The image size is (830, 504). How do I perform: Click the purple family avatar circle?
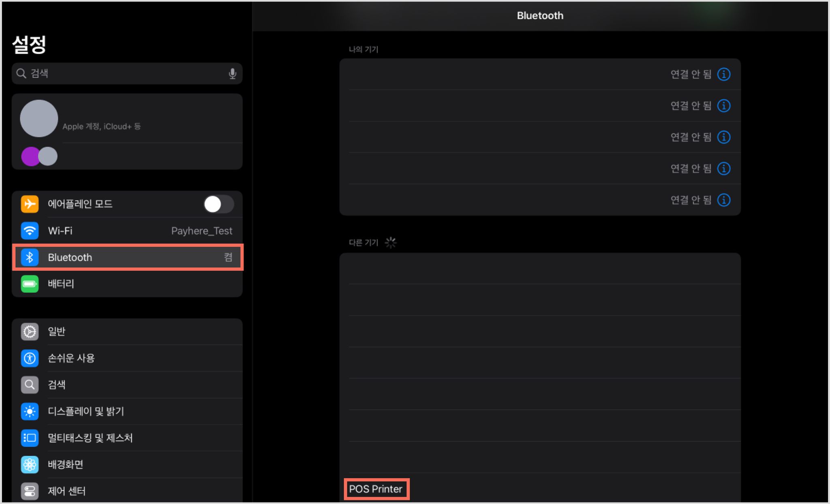pyautogui.click(x=30, y=156)
